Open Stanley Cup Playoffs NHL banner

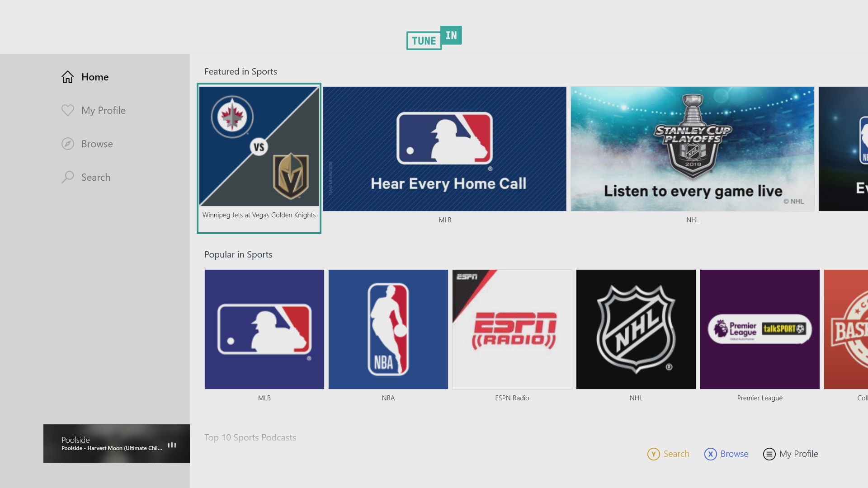(x=692, y=149)
